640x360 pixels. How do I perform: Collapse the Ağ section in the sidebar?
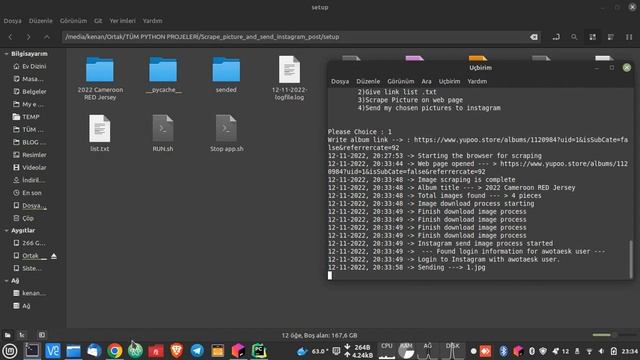click(7, 281)
